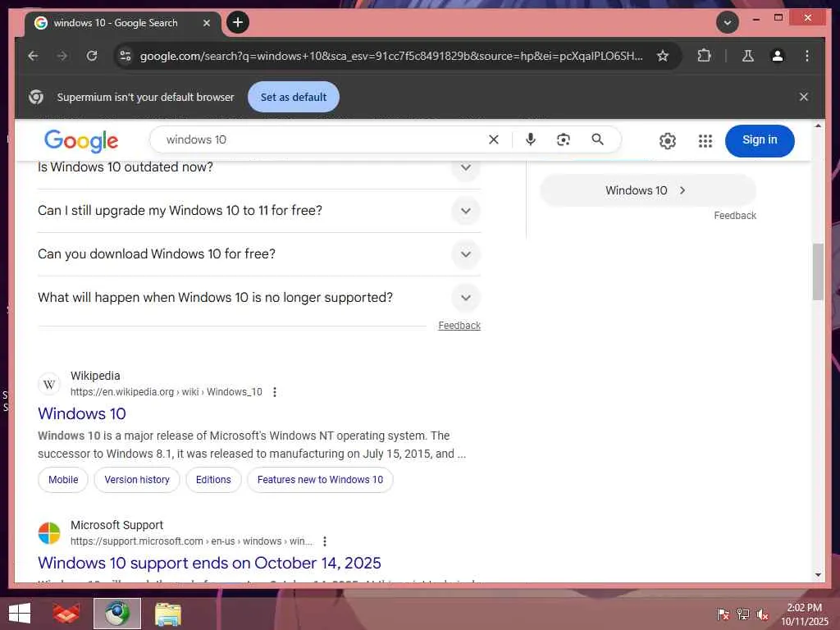Open the tab search dropdown

(728, 22)
